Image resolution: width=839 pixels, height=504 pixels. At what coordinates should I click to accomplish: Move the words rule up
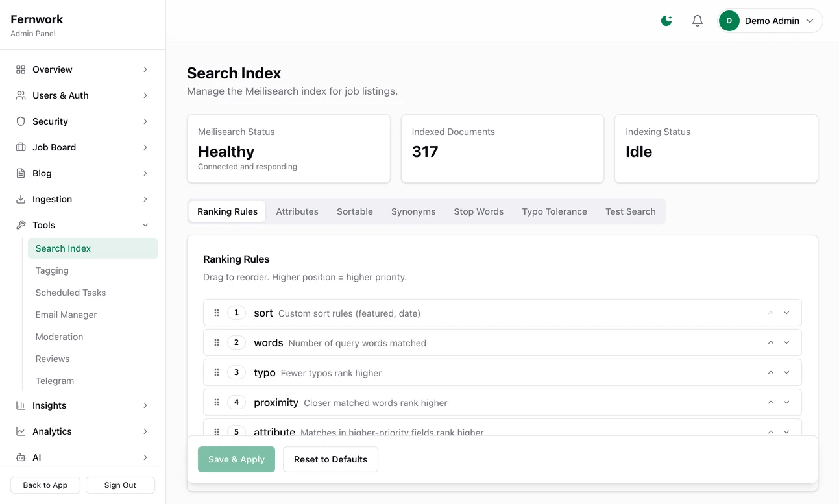771,342
